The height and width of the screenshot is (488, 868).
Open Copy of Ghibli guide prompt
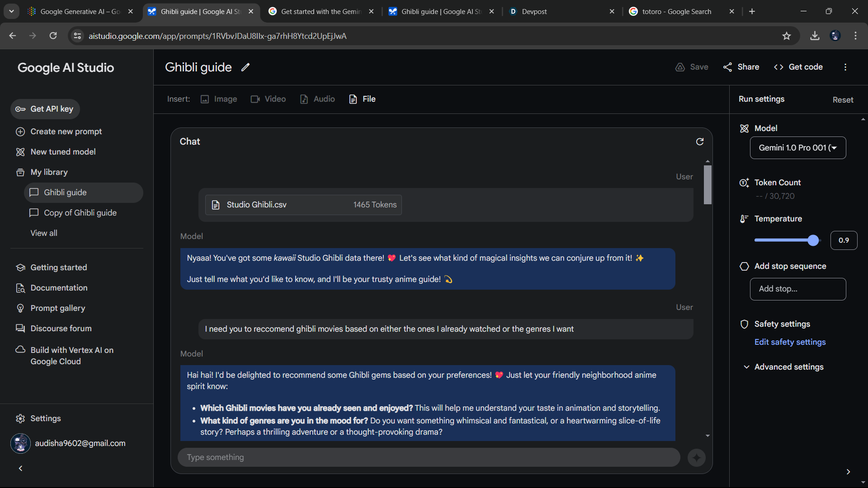pos(80,213)
